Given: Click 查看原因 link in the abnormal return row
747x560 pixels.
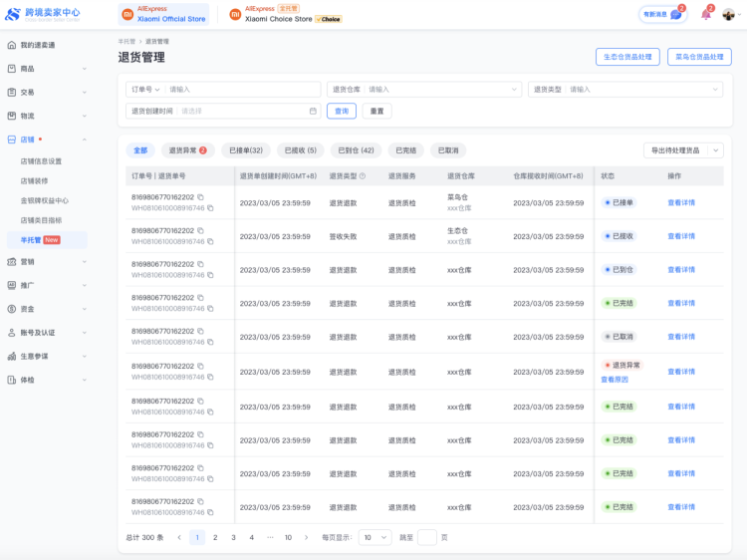Looking at the screenshot, I should tap(615, 380).
